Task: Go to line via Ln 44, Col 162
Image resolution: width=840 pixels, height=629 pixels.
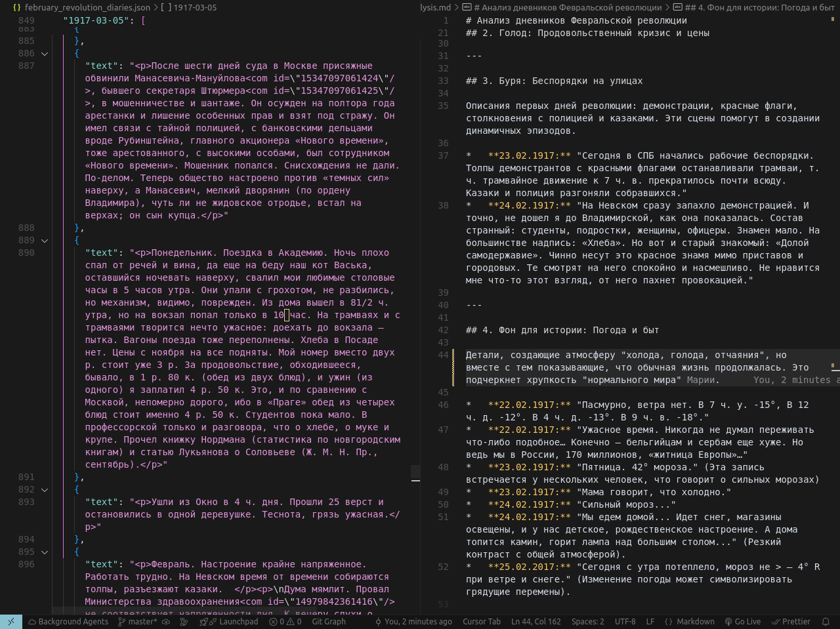Action: pyautogui.click(x=536, y=622)
